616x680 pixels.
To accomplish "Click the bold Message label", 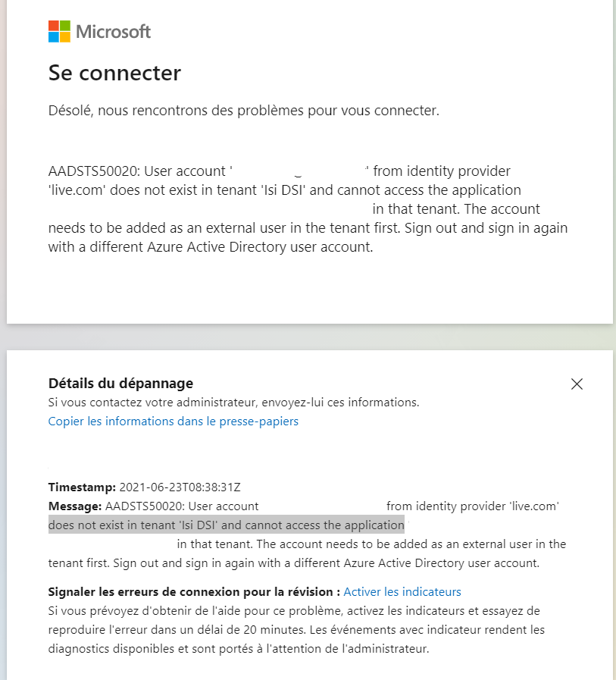I will pos(75,506).
